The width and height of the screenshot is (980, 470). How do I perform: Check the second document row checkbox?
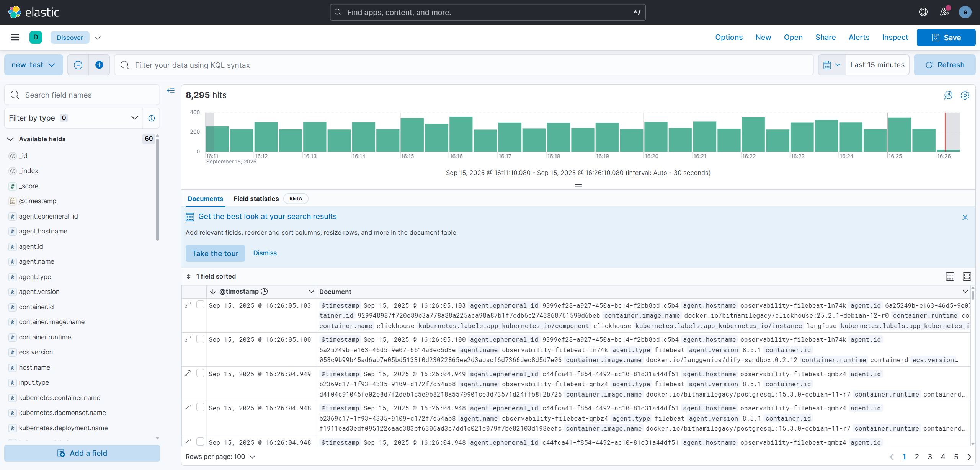200,339
